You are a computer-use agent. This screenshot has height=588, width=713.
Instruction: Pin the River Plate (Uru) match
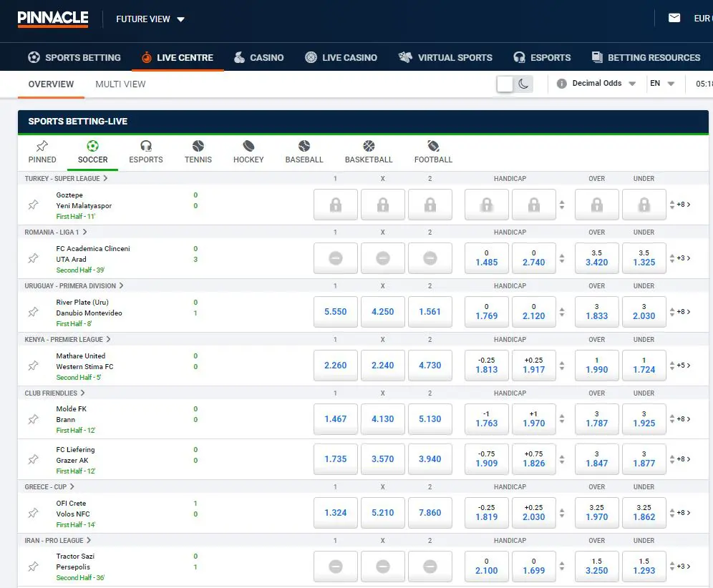point(33,312)
